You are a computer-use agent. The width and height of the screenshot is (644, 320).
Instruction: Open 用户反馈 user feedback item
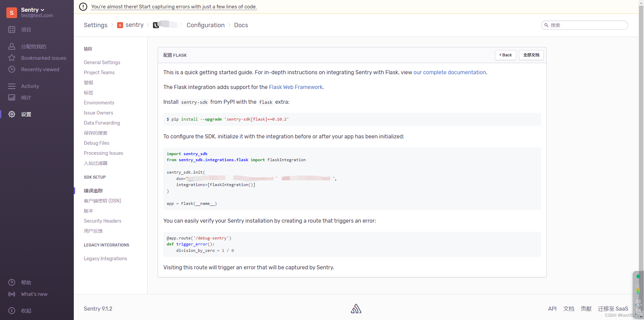(x=93, y=231)
